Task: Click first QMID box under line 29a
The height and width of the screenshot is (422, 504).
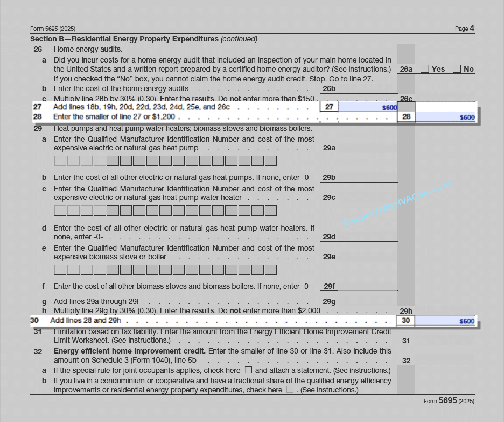Action: (60, 161)
